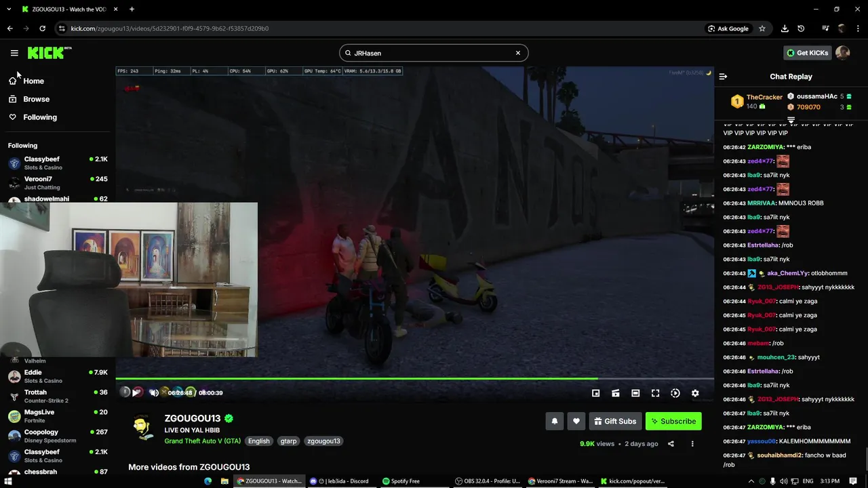Click the Get KICKs button
The width and height of the screenshot is (868, 488).
pos(807,53)
